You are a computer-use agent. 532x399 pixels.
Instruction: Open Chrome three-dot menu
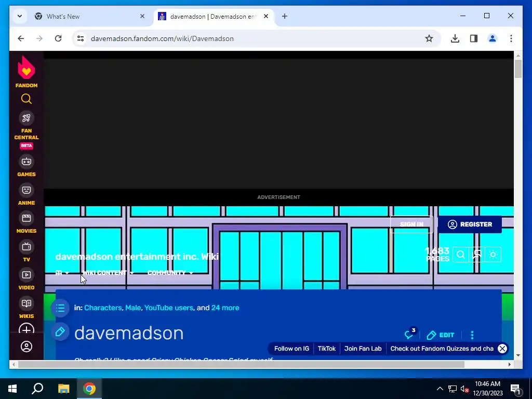pyautogui.click(x=511, y=38)
